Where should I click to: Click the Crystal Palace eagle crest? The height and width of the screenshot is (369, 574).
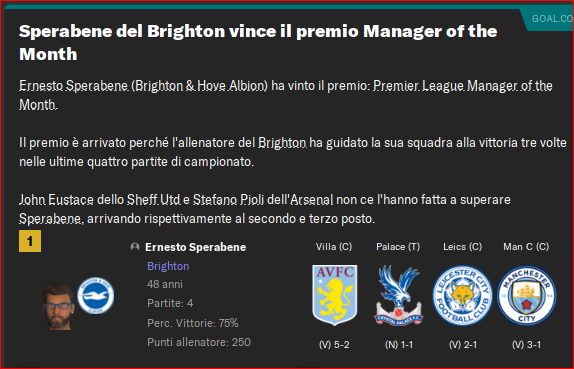(398, 295)
